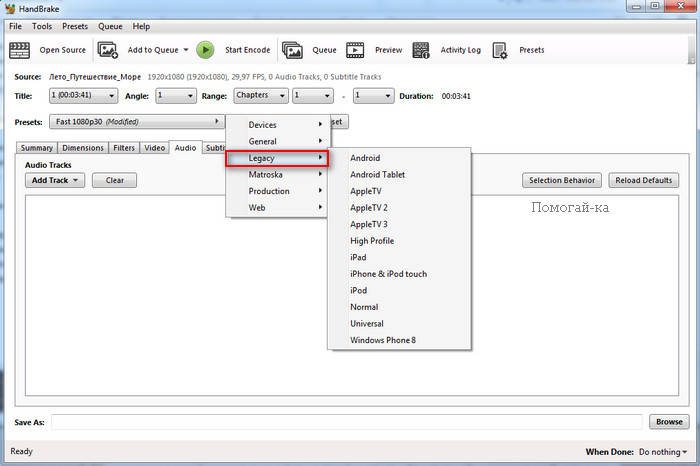Image resolution: width=700 pixels, height=466 pixels.
Task: Click the Clear audio tracks button
Action: point(114,180)
